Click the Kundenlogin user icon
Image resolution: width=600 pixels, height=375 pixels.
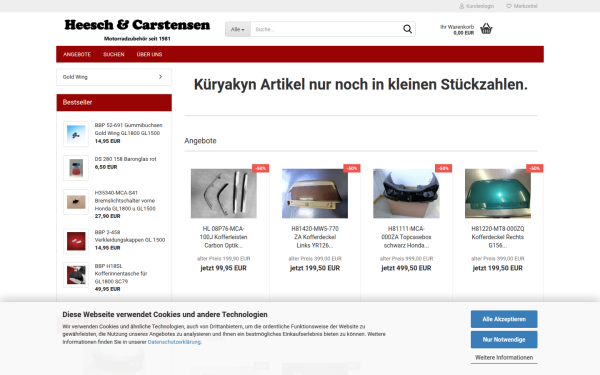461,6
